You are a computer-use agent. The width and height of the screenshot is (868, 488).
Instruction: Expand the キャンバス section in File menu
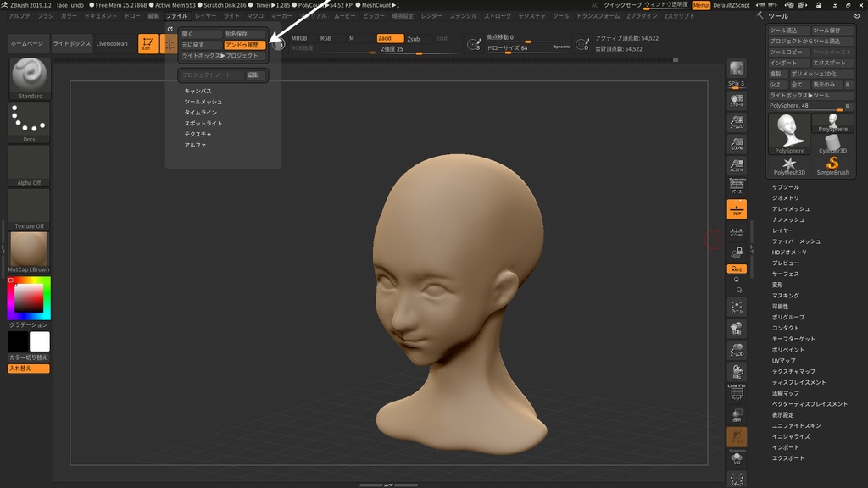(198, 91)
